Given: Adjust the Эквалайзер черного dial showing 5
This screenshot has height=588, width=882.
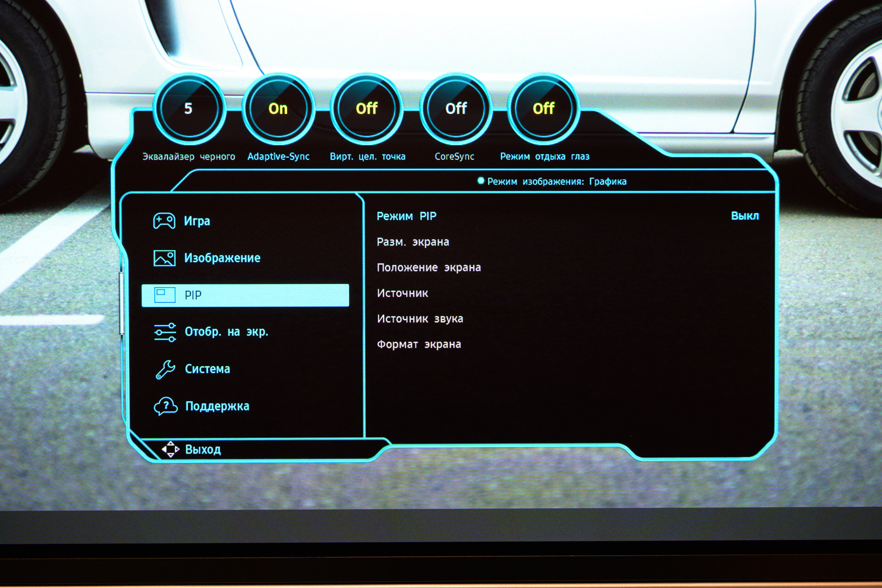Looking at the screenshot, I should (188, 109).
